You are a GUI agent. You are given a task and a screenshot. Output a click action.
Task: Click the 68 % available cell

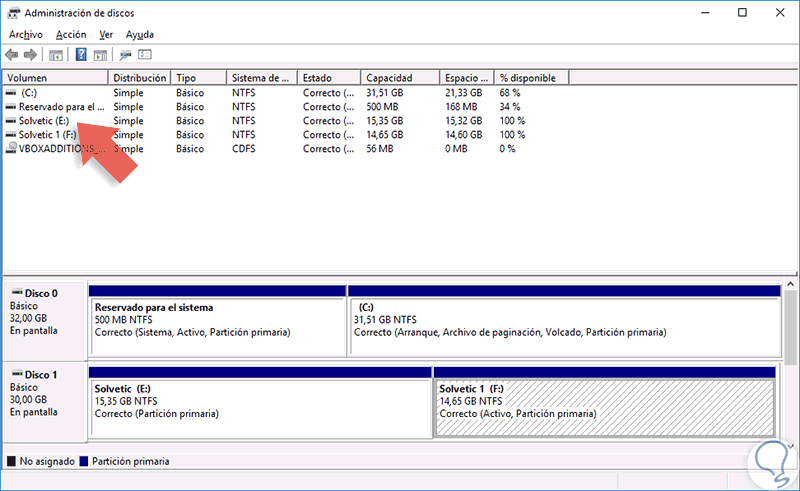click(x=510, y=93)
